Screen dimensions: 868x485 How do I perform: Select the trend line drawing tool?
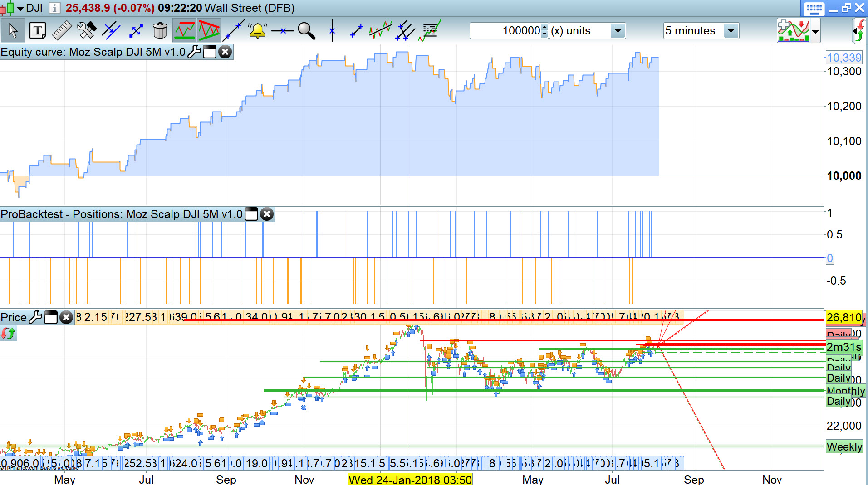click(233, 31)
